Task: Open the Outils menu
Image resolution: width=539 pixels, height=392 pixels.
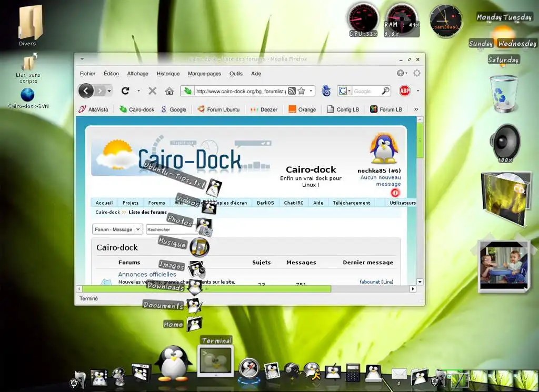Action: 236,74
